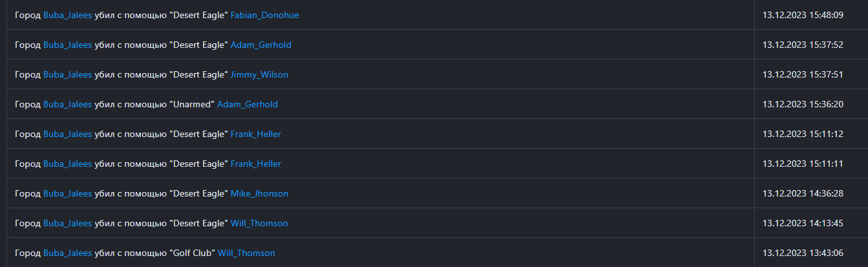Click the 13.12.2023 13:43:06 timestamp cell
868x267 pixels.
pos(803,253)
